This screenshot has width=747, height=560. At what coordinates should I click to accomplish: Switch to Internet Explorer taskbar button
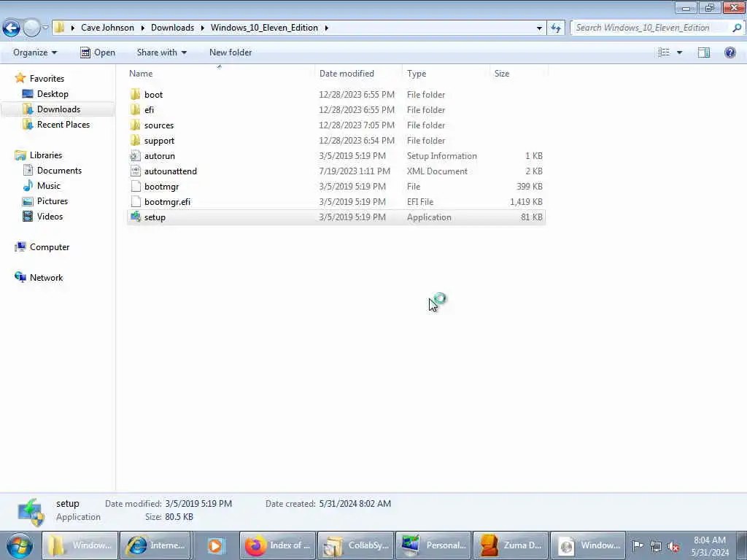pos(155,545)
